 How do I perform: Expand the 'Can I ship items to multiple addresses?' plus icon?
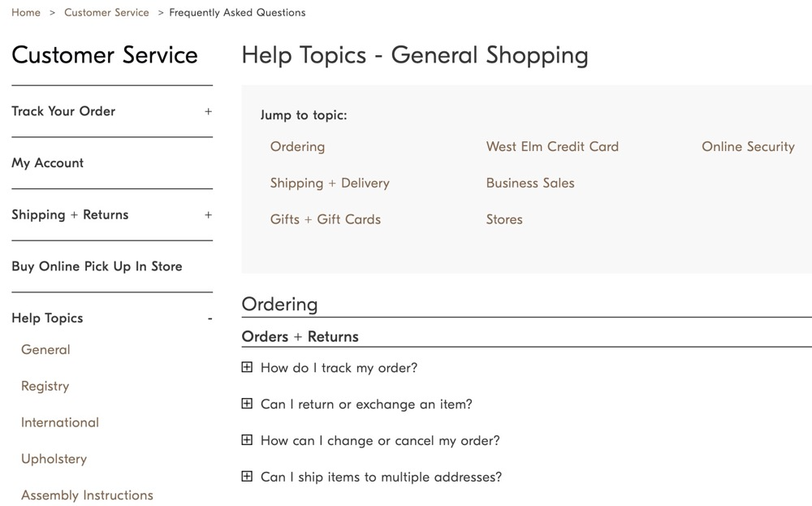pos(247,476)
